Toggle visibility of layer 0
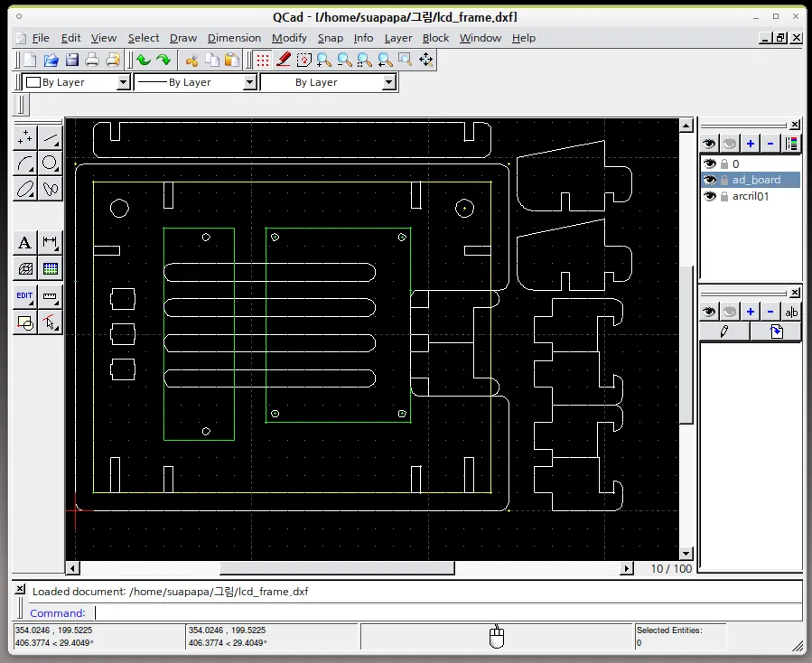This screenshot has height=663, width=812. (x=709, y=164)
